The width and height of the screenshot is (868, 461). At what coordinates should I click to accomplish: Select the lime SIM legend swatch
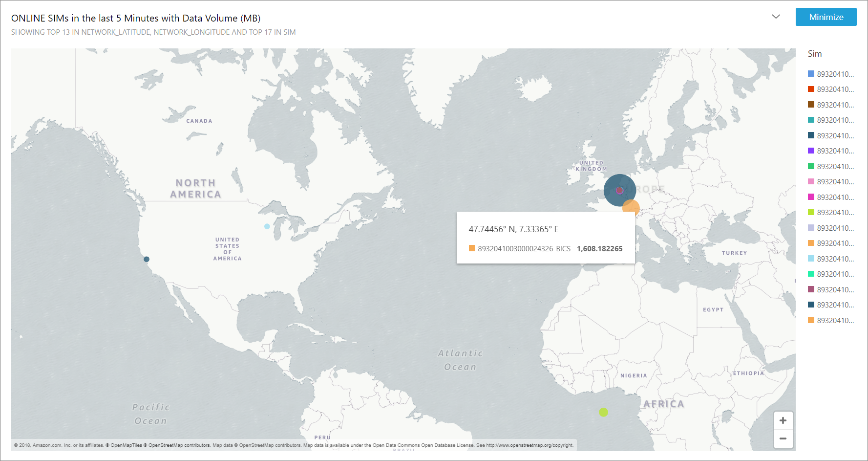pyautogui.click(x=811, y=212)
